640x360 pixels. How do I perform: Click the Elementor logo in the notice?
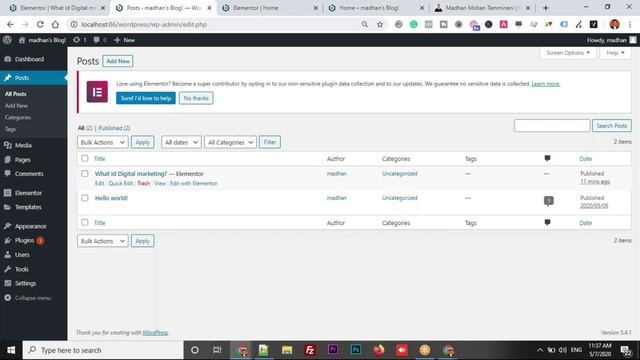97,91
